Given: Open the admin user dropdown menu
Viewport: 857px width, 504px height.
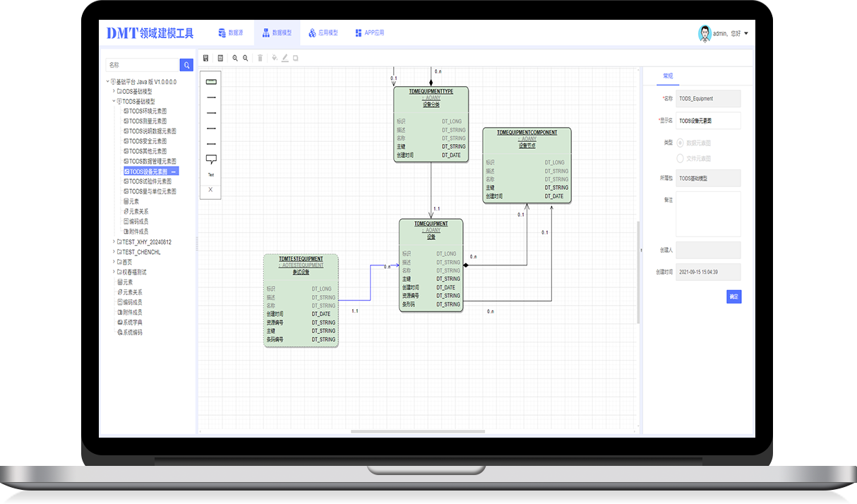Looking at the screenshot, I should click(745, 33).
